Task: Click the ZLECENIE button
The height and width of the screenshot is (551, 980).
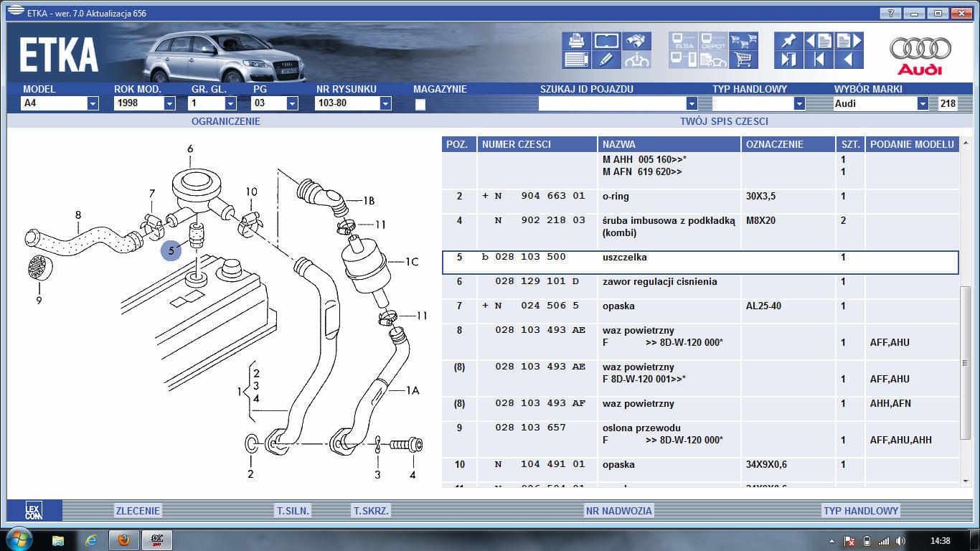Action: [138, 511]
